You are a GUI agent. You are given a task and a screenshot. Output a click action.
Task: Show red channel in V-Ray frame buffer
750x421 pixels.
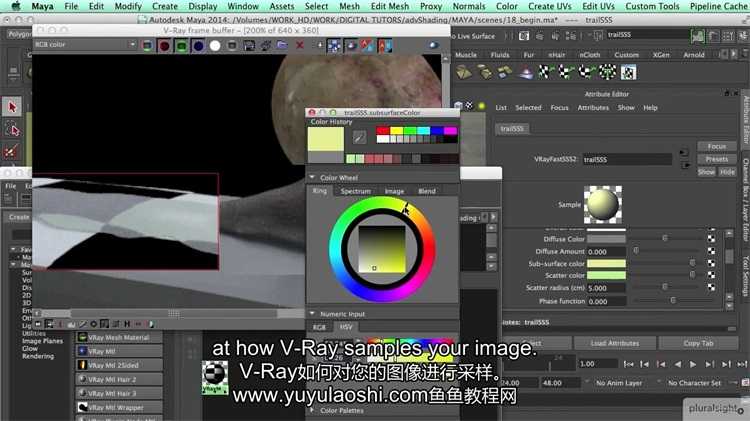pyautogui.click(x=164, y=46)
